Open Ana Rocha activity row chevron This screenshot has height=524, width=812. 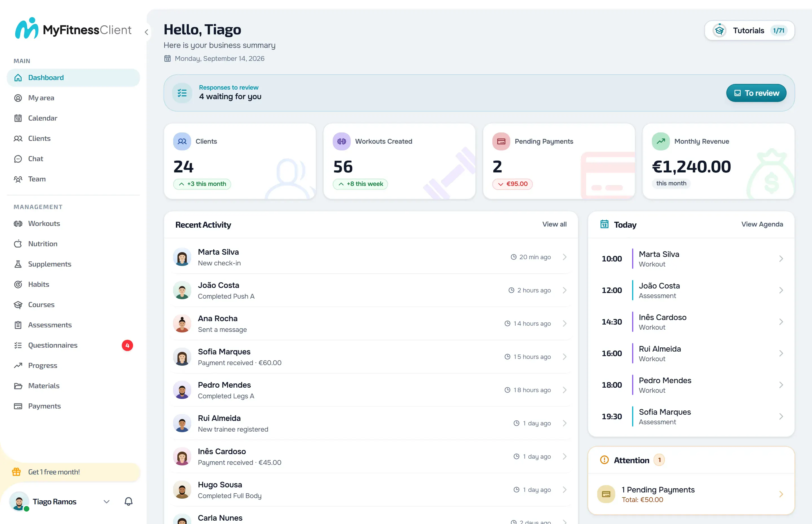(x=564, y=323)
